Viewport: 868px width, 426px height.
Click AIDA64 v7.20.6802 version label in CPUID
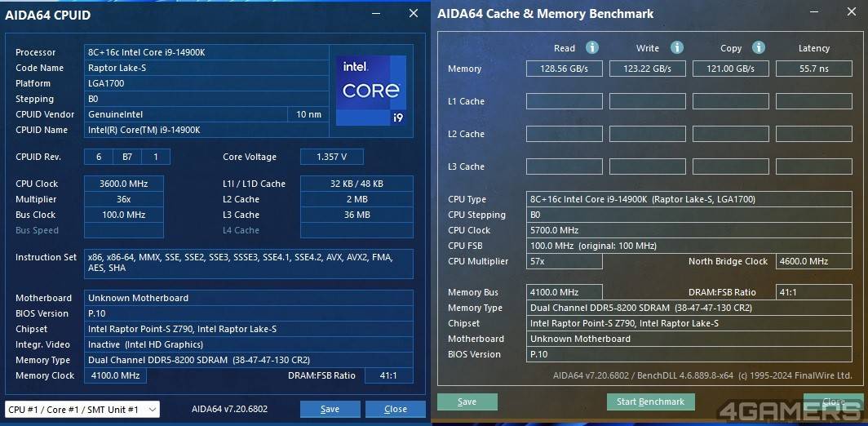[230, 410]
